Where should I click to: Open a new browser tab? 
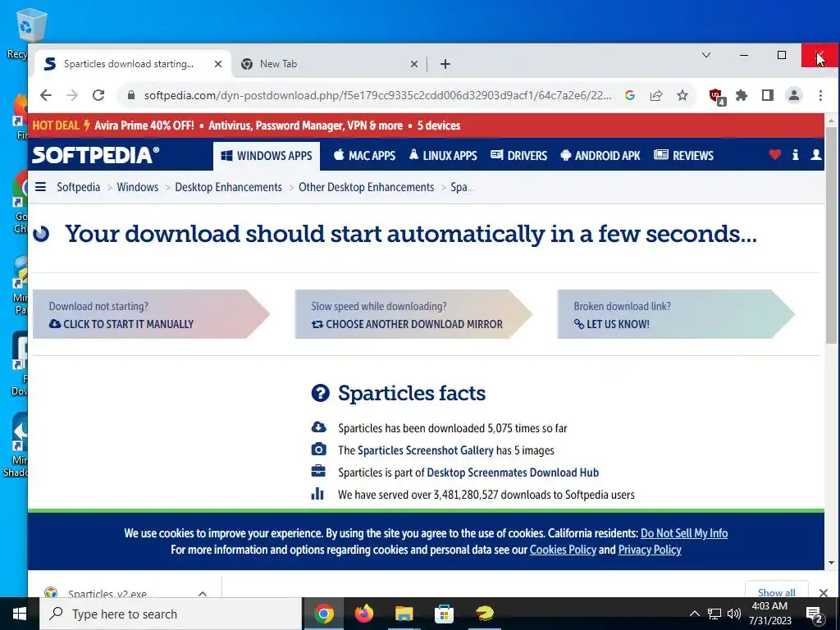[445, 64]
